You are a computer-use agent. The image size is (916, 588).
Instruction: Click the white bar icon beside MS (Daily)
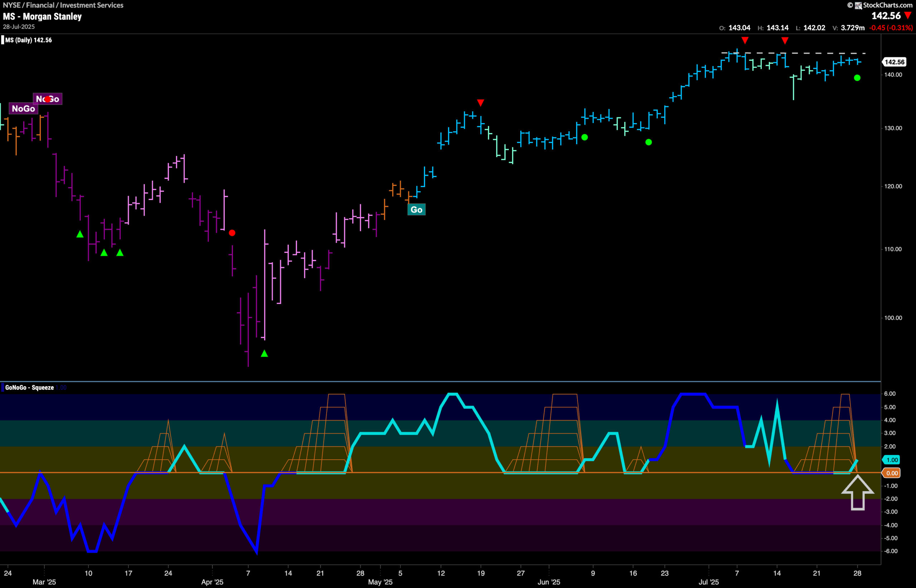click(x=2, y=40)
